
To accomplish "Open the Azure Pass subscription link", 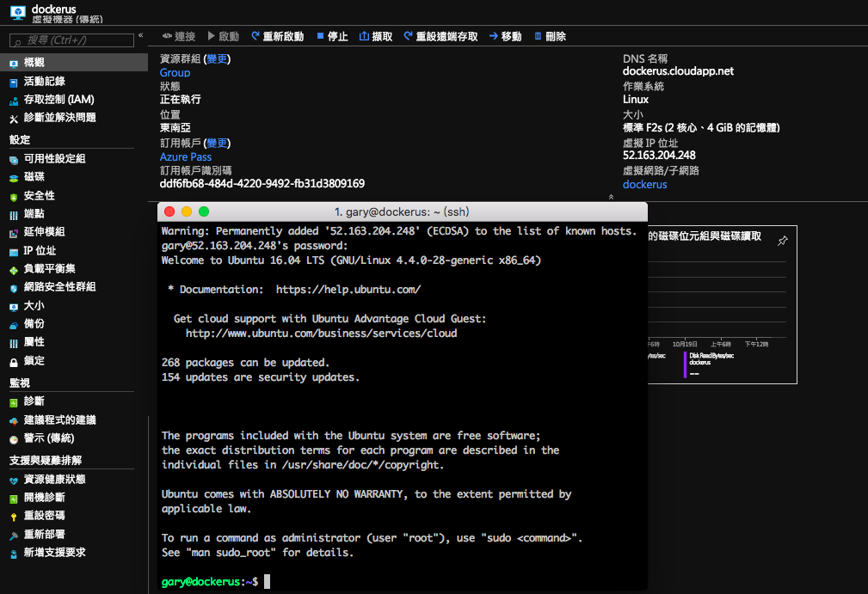I will pyautogui.click(x=186, y=157).
